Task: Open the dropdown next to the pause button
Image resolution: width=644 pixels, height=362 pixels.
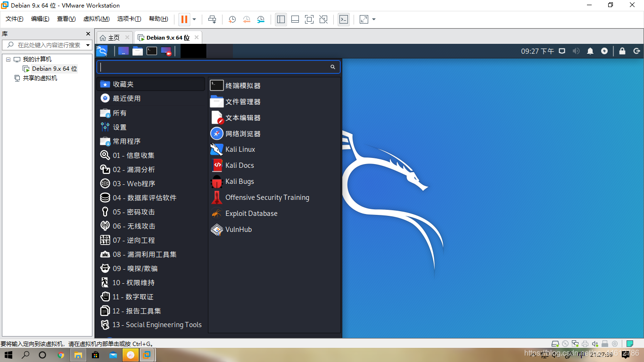Action: (x=193, y=19)
